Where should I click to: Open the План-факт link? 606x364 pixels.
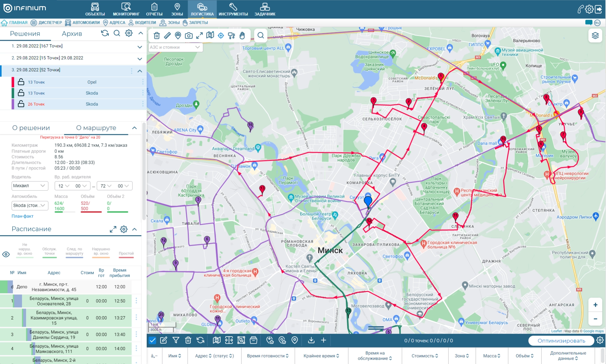click(22, 216)
